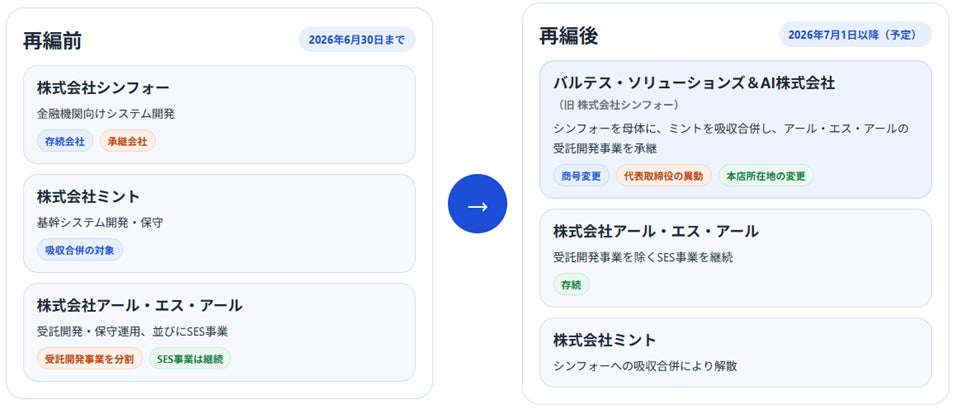Click the 存続会社 tag under シンフォー

pos(65,141)
